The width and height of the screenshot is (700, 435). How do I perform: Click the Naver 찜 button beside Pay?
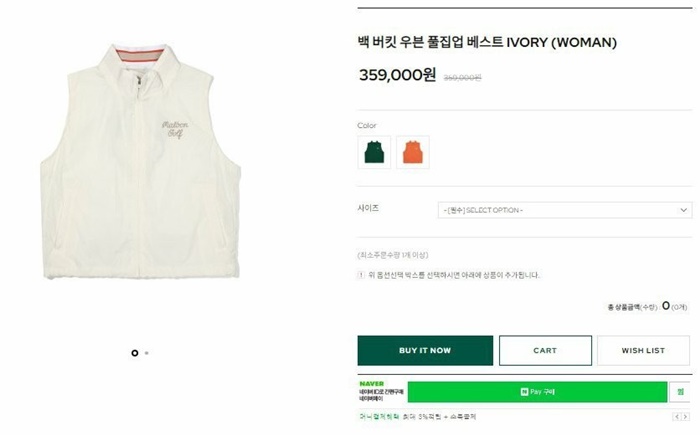680,392
